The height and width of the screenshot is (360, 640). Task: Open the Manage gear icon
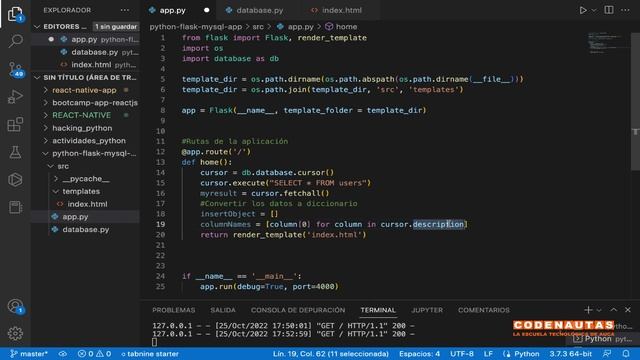[x=15, y=333]
